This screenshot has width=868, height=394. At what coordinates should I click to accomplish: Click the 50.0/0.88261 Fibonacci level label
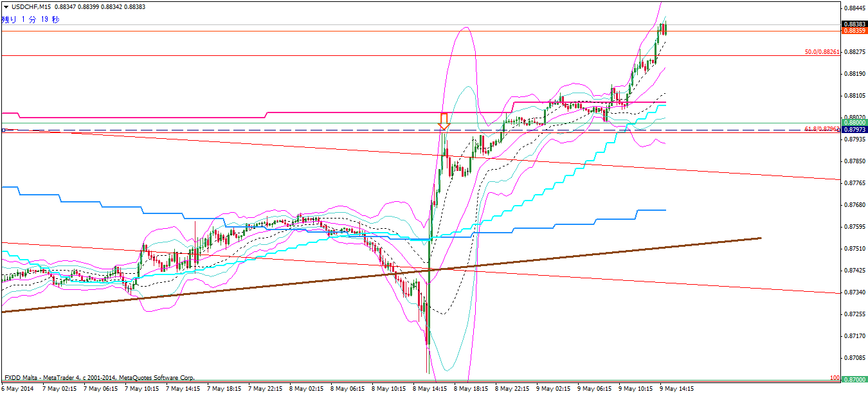pyautogui.click(x=822, y=52)
